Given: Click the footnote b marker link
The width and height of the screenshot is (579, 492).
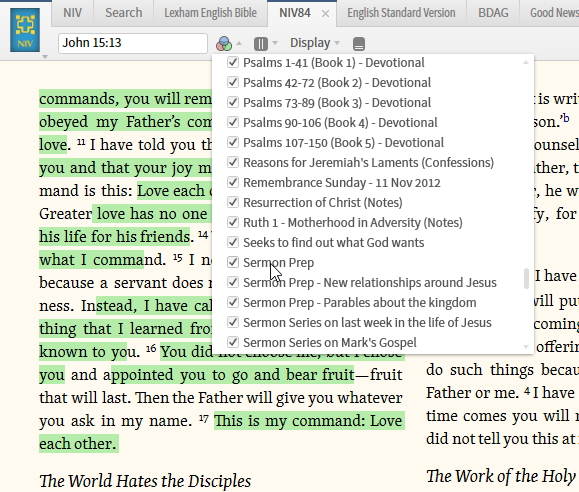Looking at the screenshot, I should tap(566, 119).
